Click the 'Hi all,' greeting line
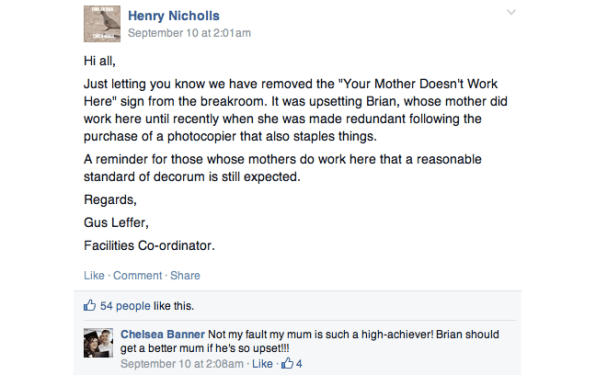 click(x=100, y=61)
